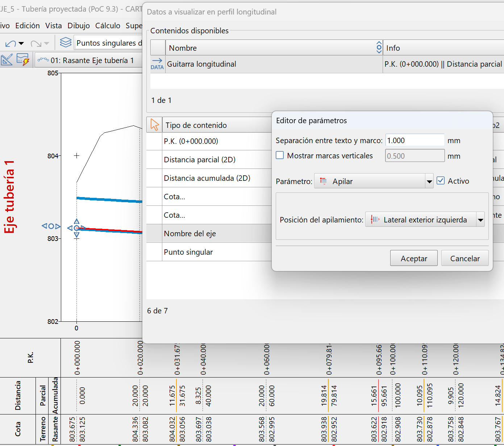This screenshot has height=446, width=504.
Task: Click the orange cursor selection icon
Action: tap(155, 125)
